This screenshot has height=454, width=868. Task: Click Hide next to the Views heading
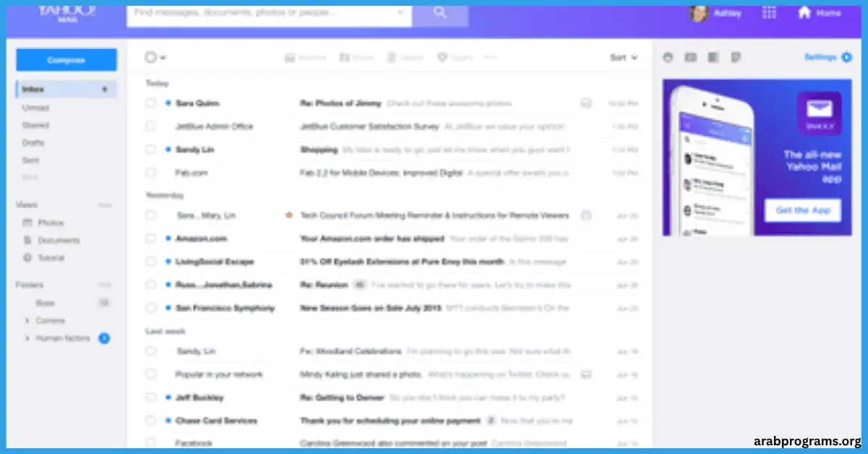point(105,205)
